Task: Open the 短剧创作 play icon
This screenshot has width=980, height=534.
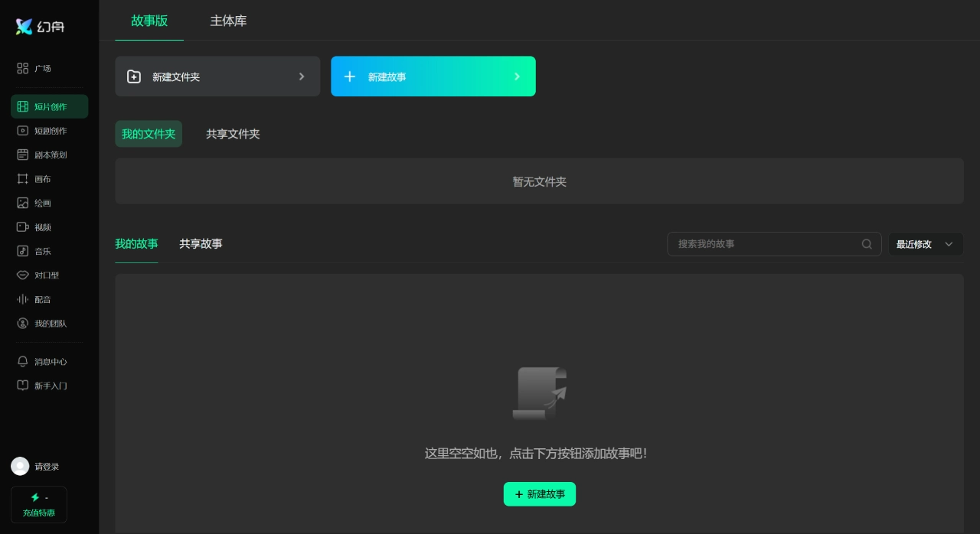Action: 23,131
